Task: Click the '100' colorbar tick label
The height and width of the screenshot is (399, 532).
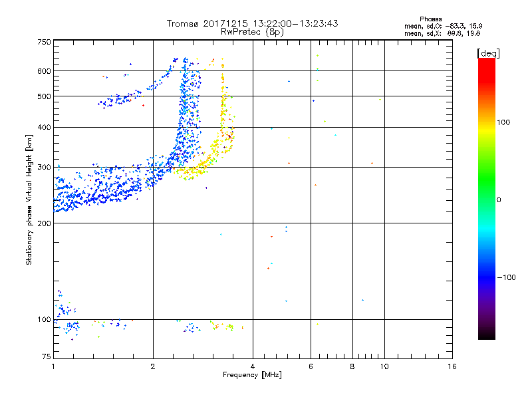Action: pos(503,122)
